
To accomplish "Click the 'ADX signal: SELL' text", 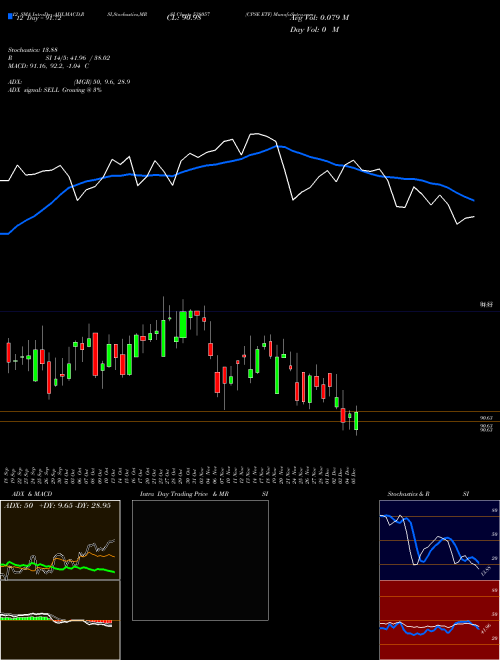I will 34,90.
